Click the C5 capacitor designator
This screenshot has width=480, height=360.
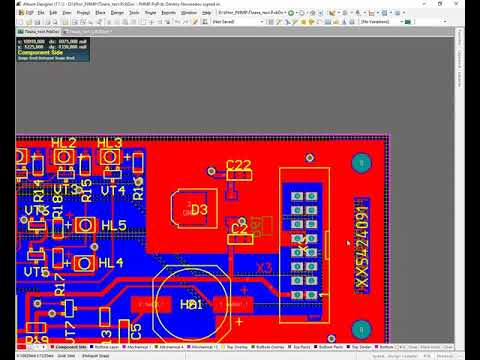click(x=136, y=332)
